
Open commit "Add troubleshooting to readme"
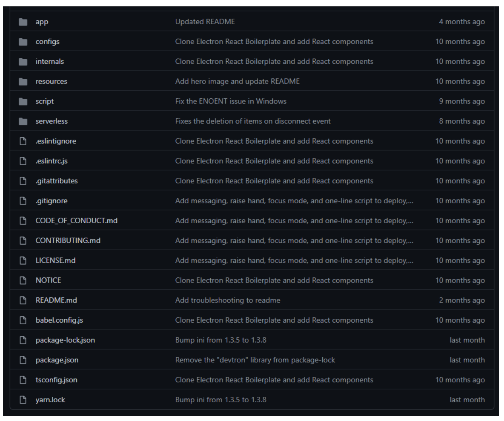[227, 300]
